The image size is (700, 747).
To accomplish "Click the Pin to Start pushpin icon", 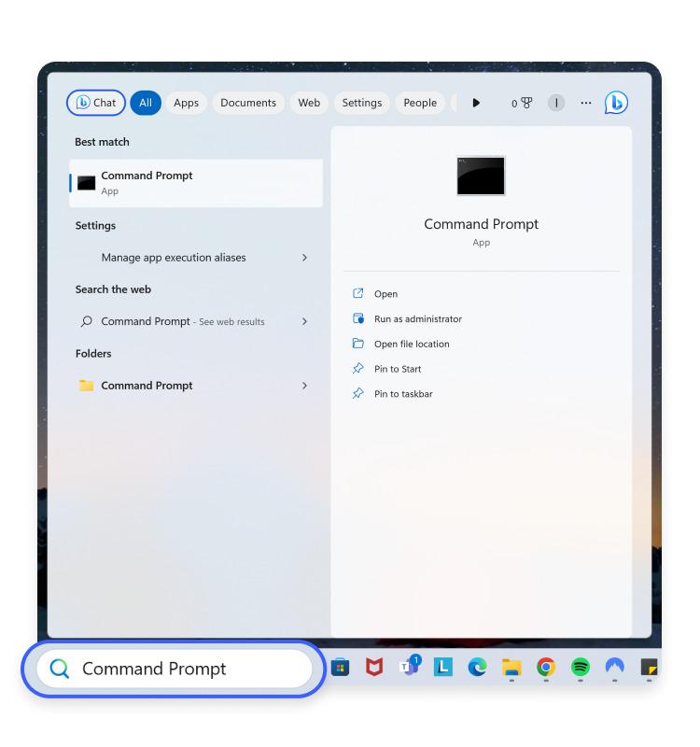I will (358, 368).
